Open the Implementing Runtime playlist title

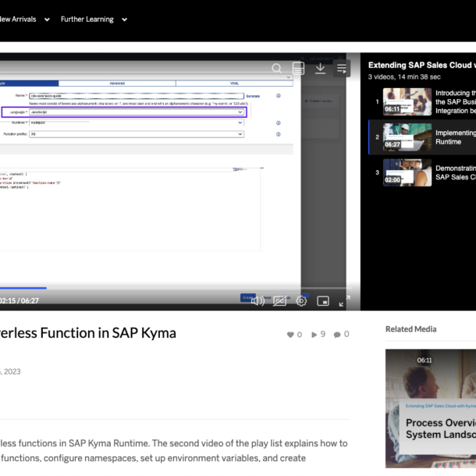456,137
